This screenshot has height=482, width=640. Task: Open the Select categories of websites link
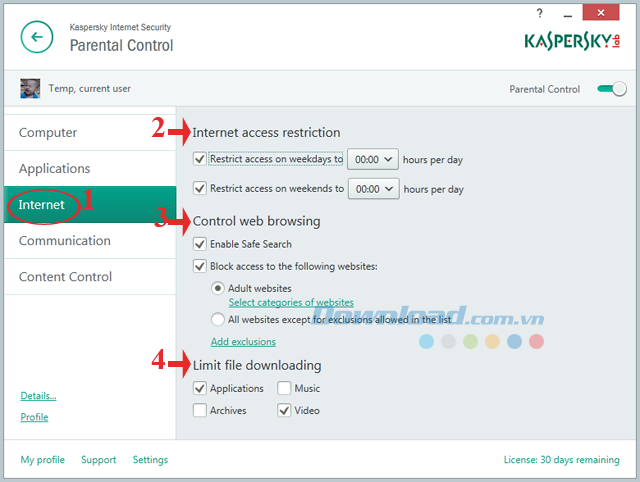(x=291, y=302)
